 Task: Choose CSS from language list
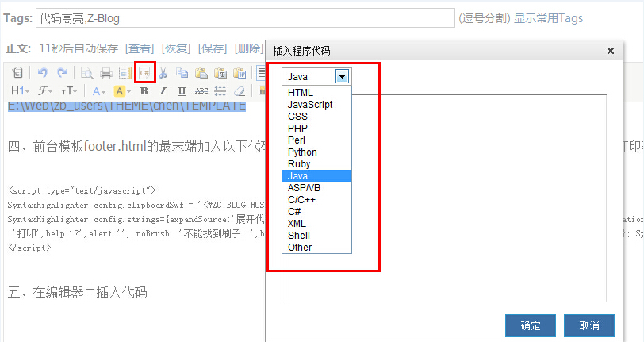point(316,117)
